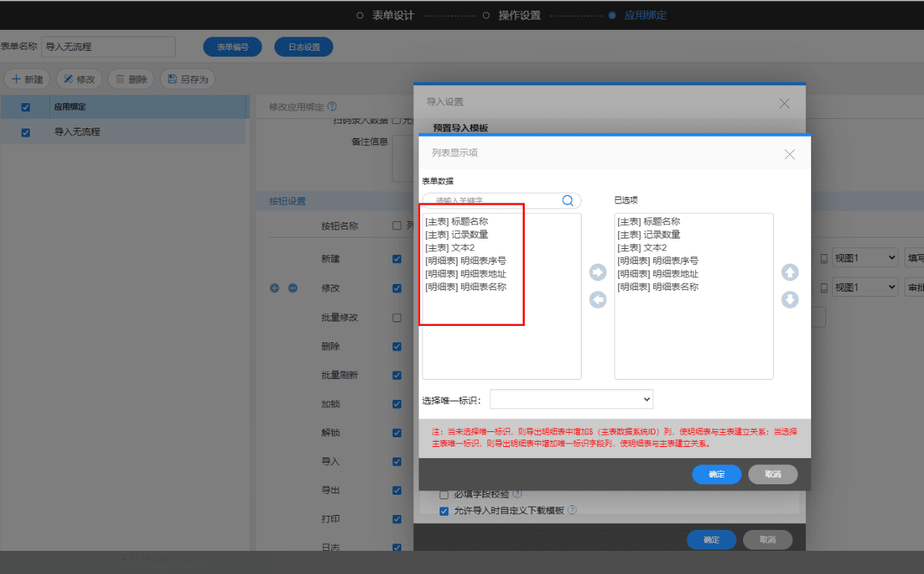Open help icon beside 允许导入时自定义下载模板
924x574 pixels.
(573, 510)
